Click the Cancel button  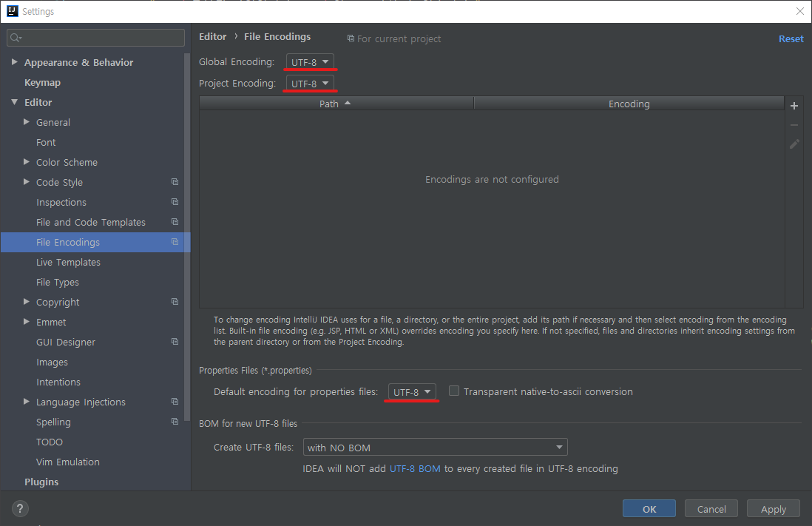click(x=711, y=508)
